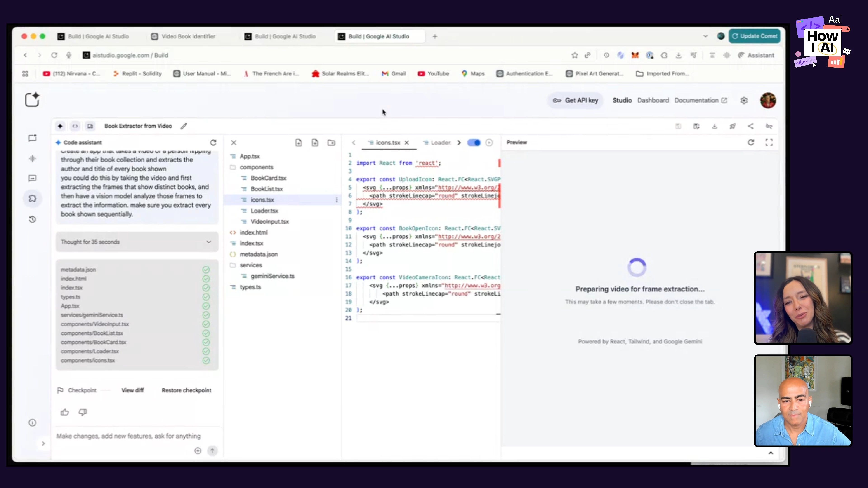This screenshot has height=488, width=868.
Task: Create a new folder icon
Action: click(x=332, y=143)
